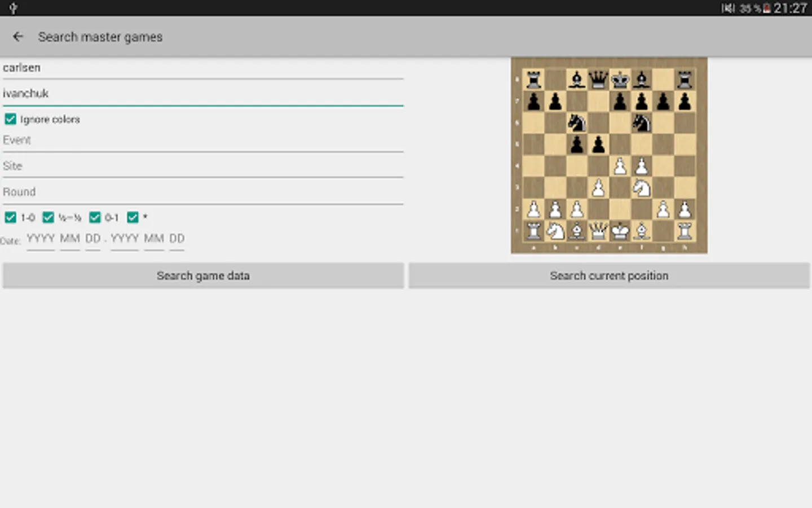Screen dimensions: 812x508
Task: Select the black king on e8
Action: tap(620, 80)
